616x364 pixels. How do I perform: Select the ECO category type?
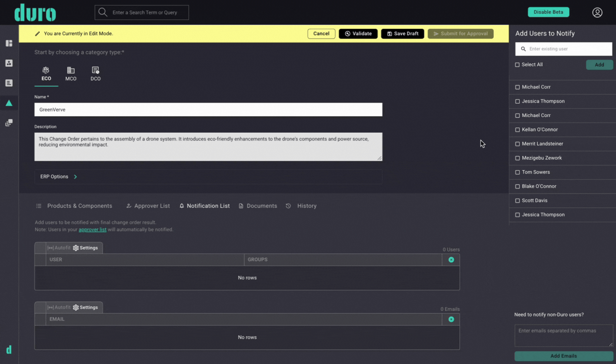[x=46, y=73]
